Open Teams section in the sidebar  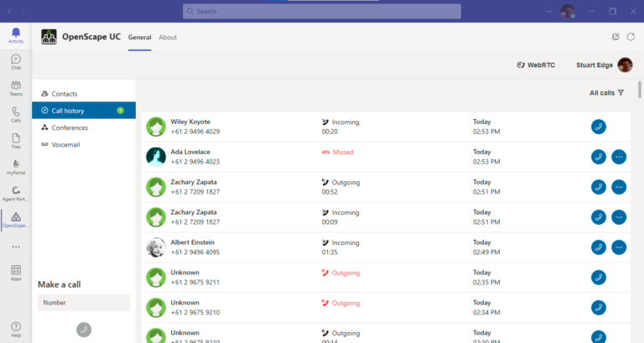coord(16,88)
